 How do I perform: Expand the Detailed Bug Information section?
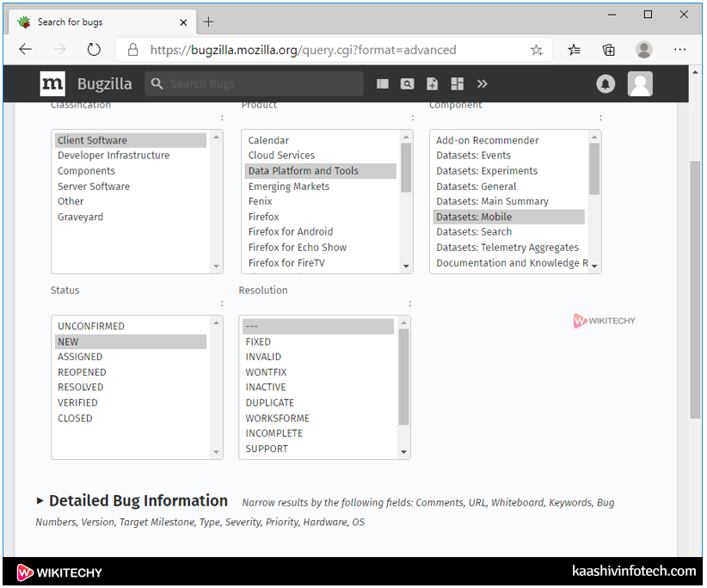pyautogui.click(x=40, y=500)
